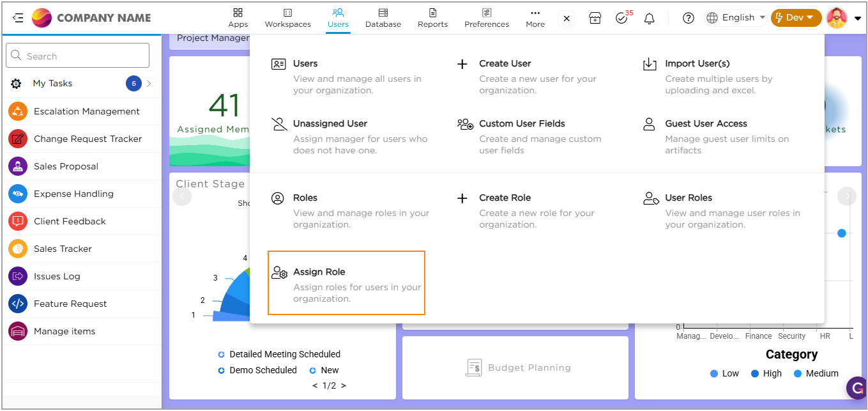Viewport: 868px width, 411px height.
Task: Collapse the sidebar using the top-left arrow icon
Action: coord(18,18)
